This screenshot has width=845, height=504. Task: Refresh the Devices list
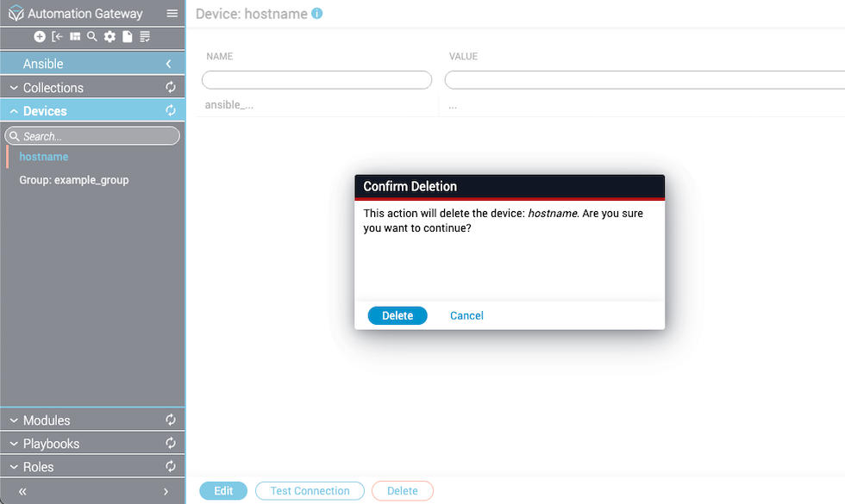(171, 110)
